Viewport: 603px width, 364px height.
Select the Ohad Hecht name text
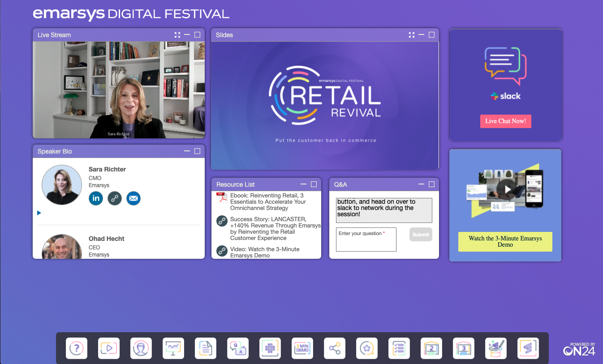click(x=107, y=239)
